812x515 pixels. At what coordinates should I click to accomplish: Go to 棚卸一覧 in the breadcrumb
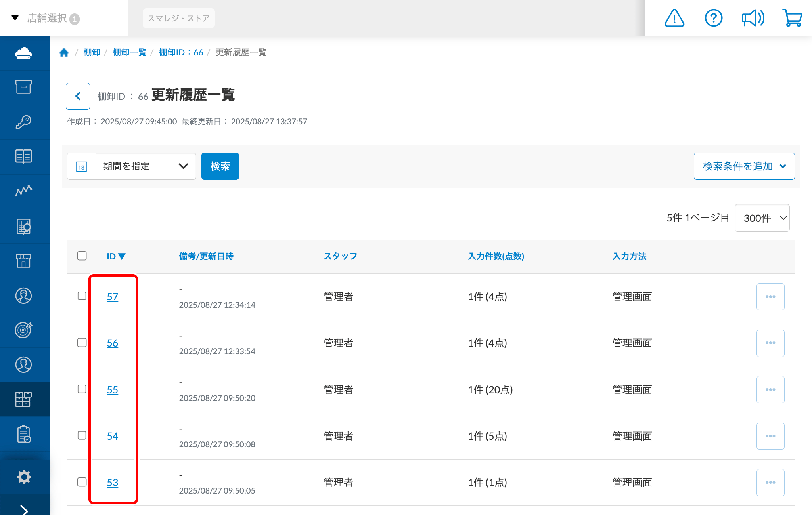(129, 53)
